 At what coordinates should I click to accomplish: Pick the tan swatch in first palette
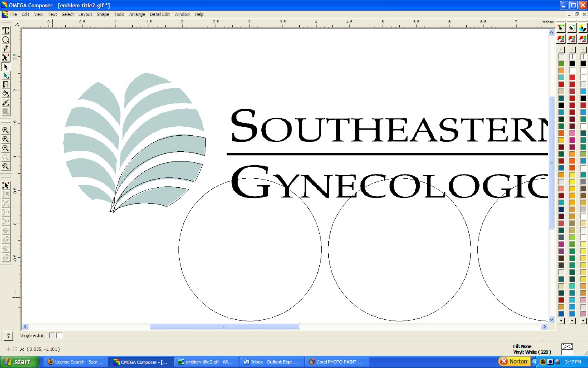tap(561, 92)
